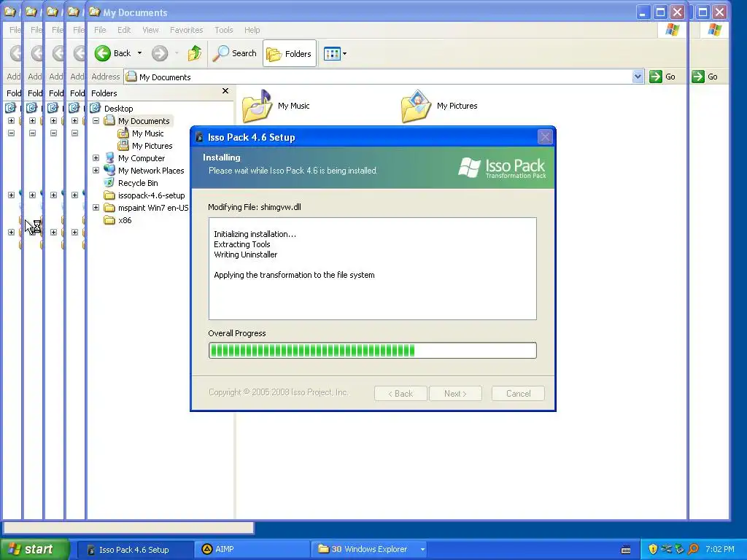Click the green Back arrow in My Documents
The width and height of the screenshot is (747, 560).
coord(102,53)
